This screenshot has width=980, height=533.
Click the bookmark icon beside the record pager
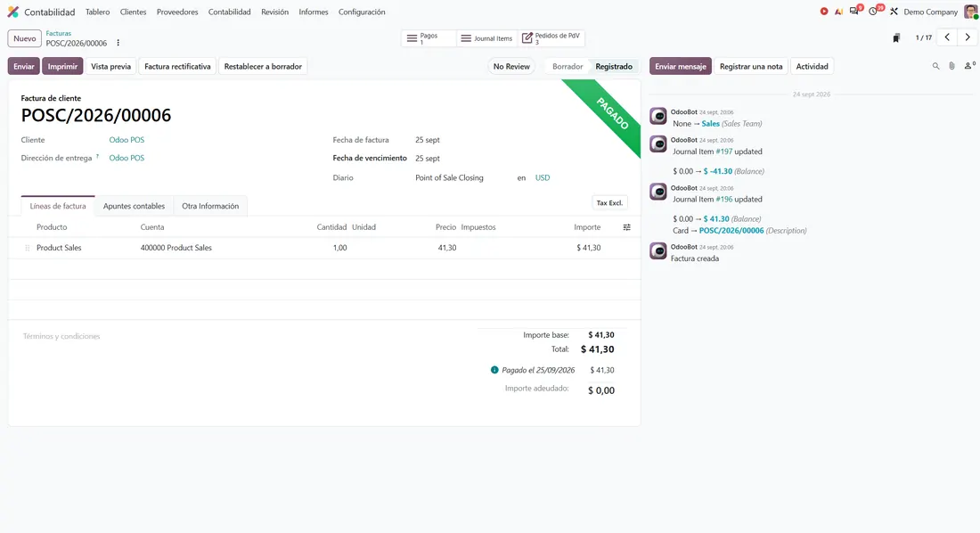(896, 38)
